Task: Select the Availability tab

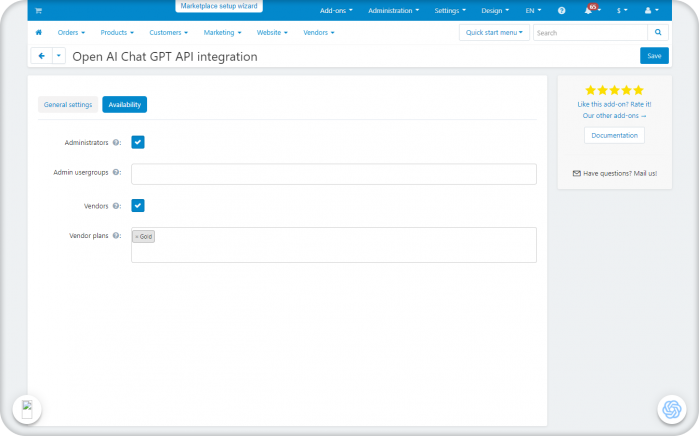Action: 125,104
